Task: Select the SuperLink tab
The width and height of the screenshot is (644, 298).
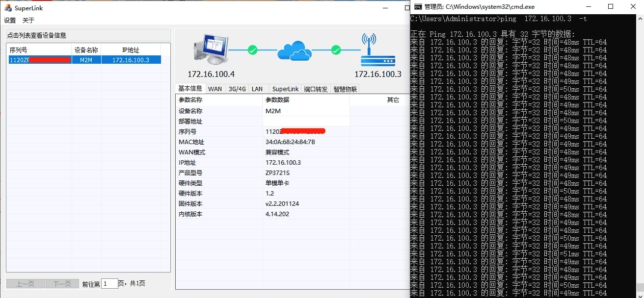Action: (x=285, y=89)
